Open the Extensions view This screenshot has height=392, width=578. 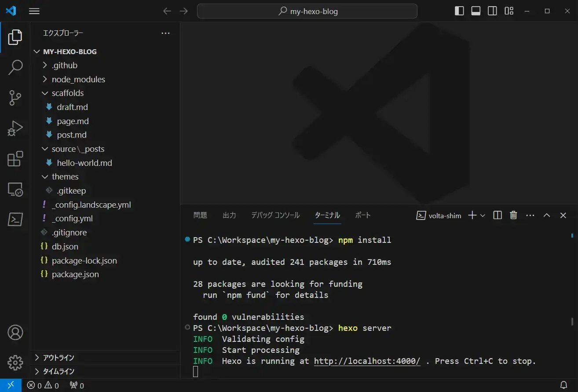pos(15,159)
